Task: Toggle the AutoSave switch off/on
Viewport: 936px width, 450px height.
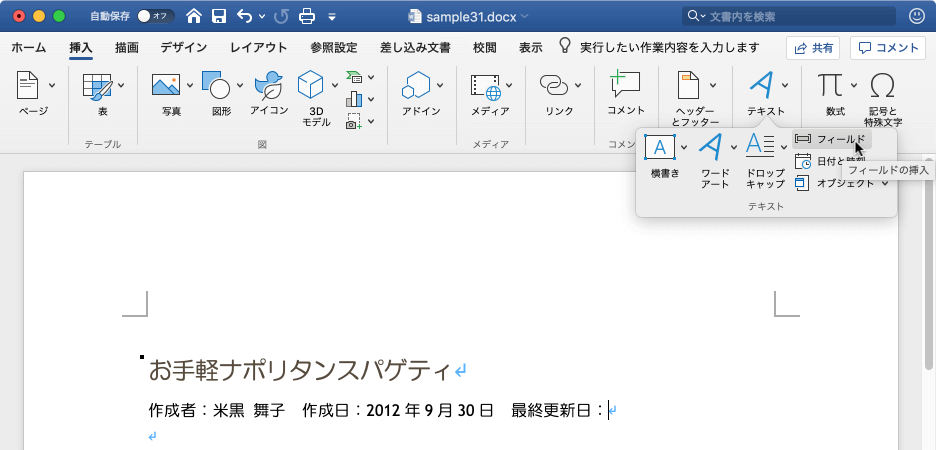Action: pos(155,16)
